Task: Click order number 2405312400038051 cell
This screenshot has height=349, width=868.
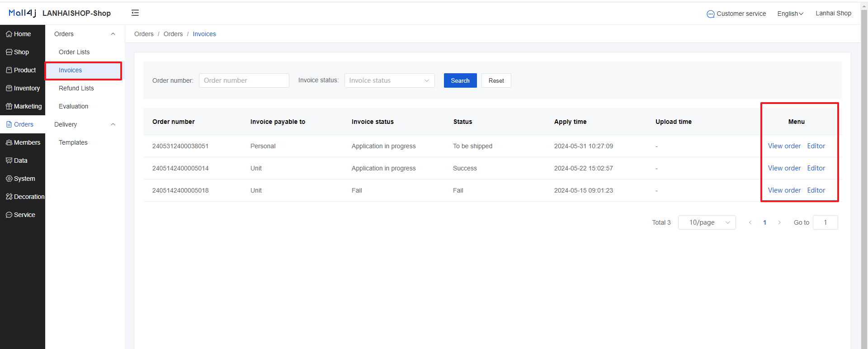Action: 180,146
